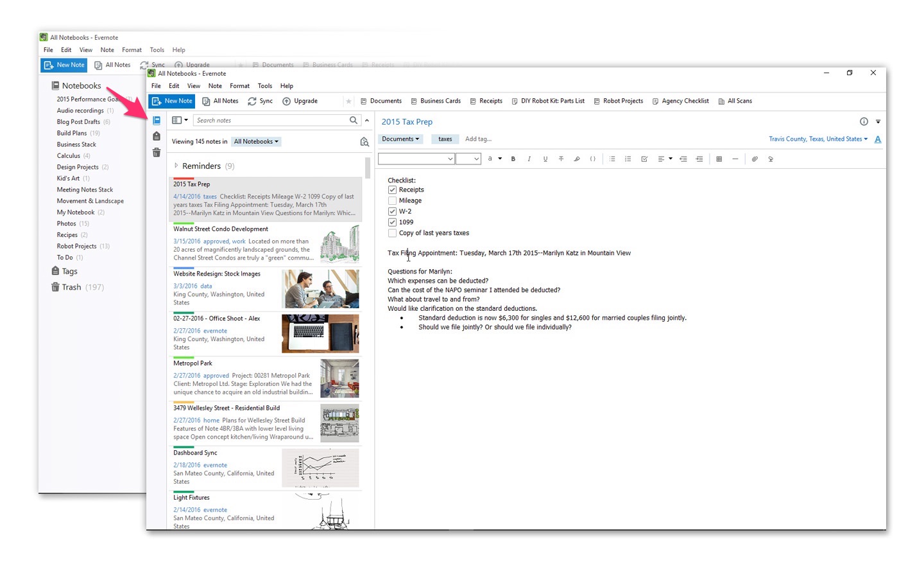Image resolution: width=924 pixels, height=578 pixels.
Task: Click the search magnifier in Search notes
Action: tap(354, 120)
